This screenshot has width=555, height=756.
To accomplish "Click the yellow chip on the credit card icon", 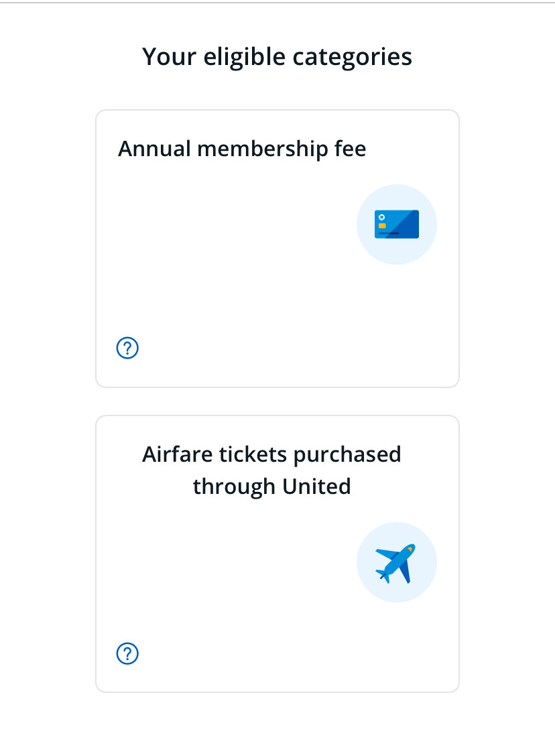I will coord(382,227).
